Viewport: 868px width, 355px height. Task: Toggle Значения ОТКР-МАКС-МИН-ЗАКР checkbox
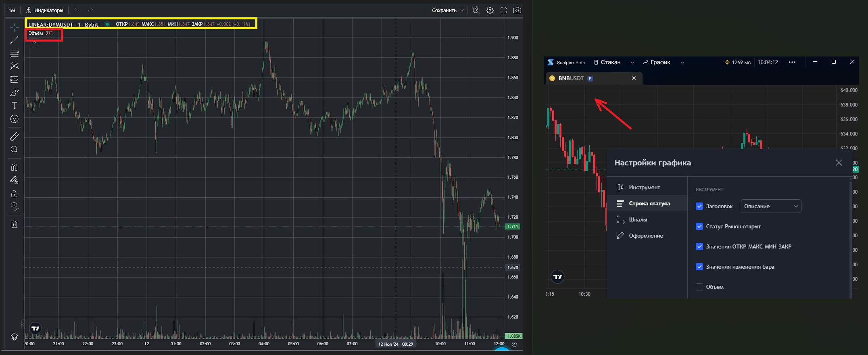click(699, 246)
